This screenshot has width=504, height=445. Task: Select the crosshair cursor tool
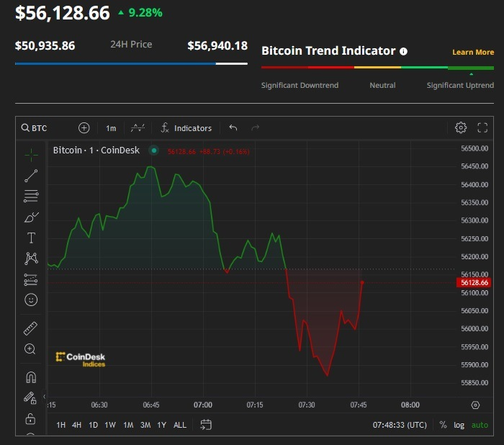[31, 154]
